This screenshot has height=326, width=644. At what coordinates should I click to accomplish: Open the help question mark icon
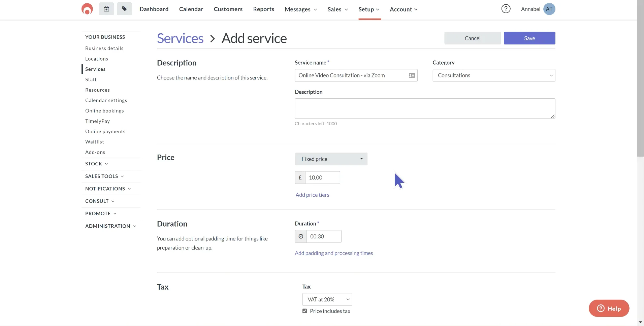coord(506,9)
